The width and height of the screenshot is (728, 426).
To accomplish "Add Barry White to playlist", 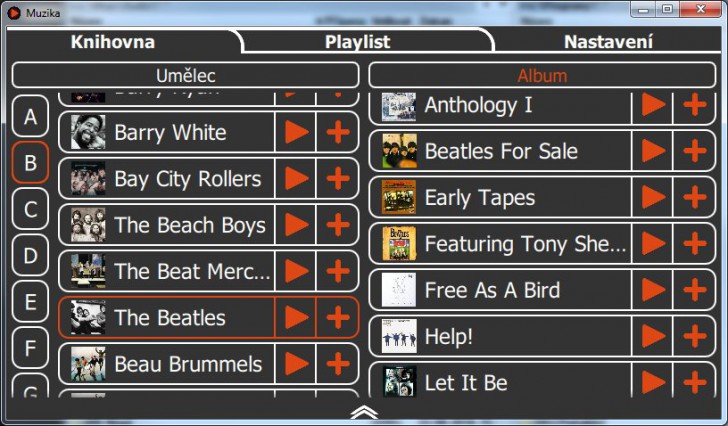I will click(x=338, y=132).
